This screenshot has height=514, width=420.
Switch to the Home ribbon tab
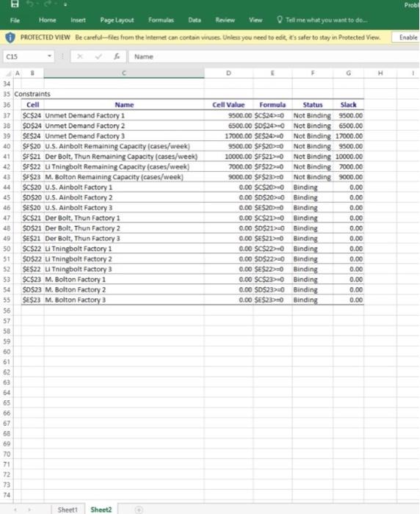[47, 20]
